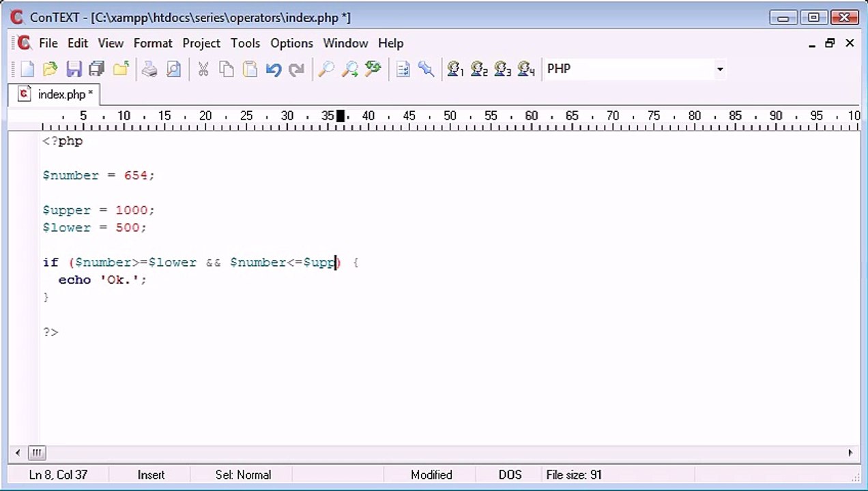Open the Project menu

[201, 43]
